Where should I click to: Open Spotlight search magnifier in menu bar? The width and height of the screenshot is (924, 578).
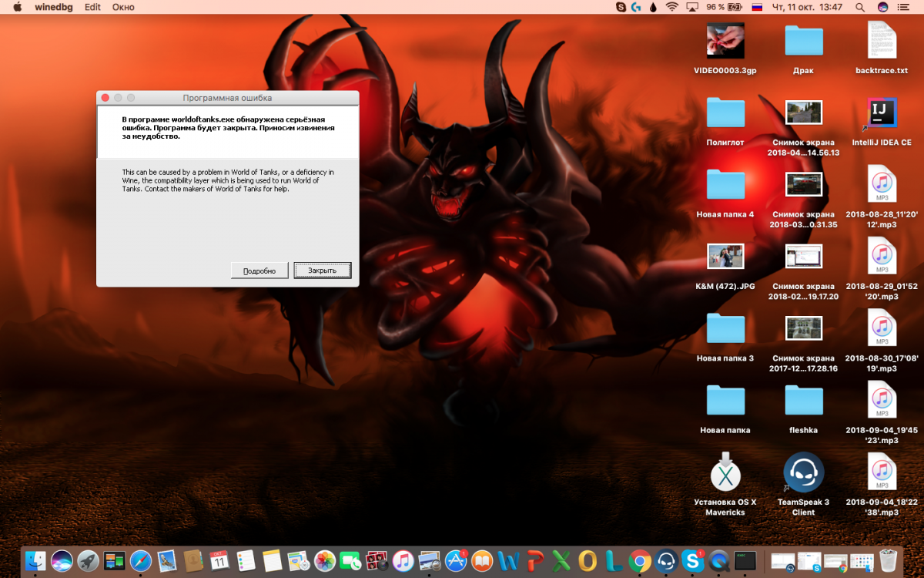coord(859,7)
